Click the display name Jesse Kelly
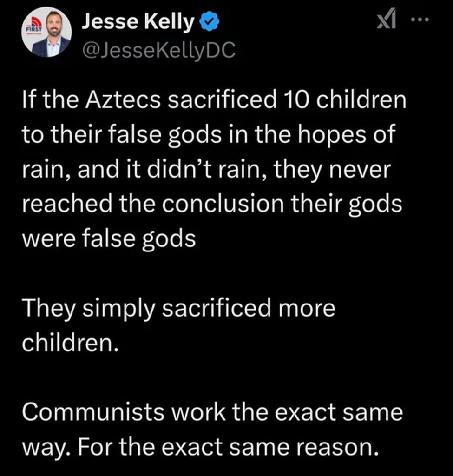This screenshot has width=453, height=476. click(x=138, y=22)
